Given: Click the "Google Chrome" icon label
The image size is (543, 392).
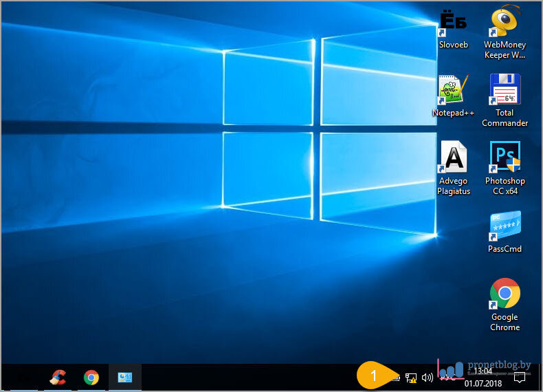Looking at the screenshot, I should 505,322.
